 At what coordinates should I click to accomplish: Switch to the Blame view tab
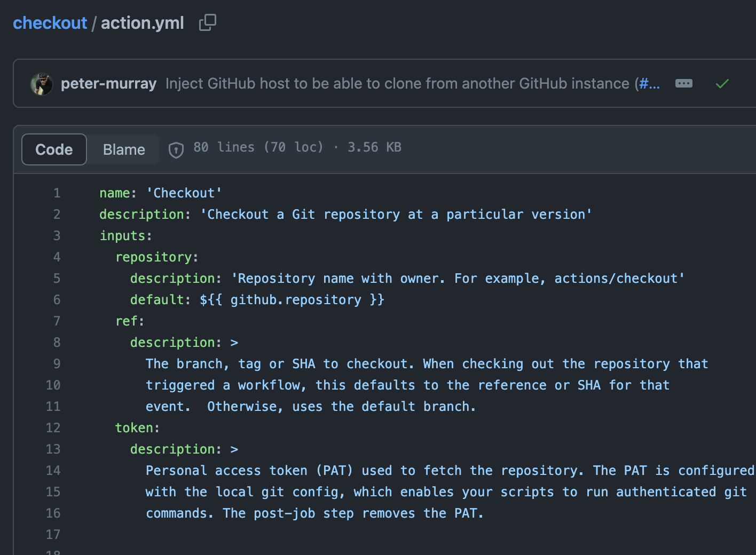(x=124, y=149)
